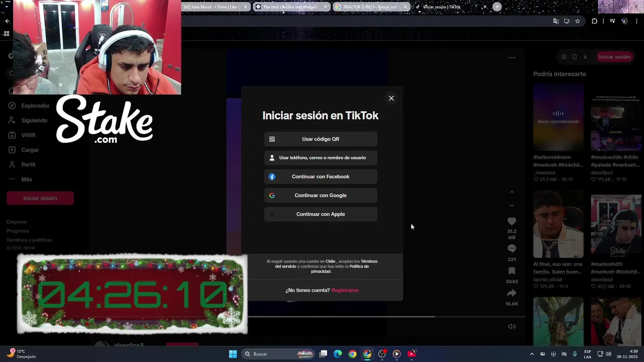Click sidebar red Iniciar sesión button
Screen dimensions: 644x362
click(x=40, y=198)
